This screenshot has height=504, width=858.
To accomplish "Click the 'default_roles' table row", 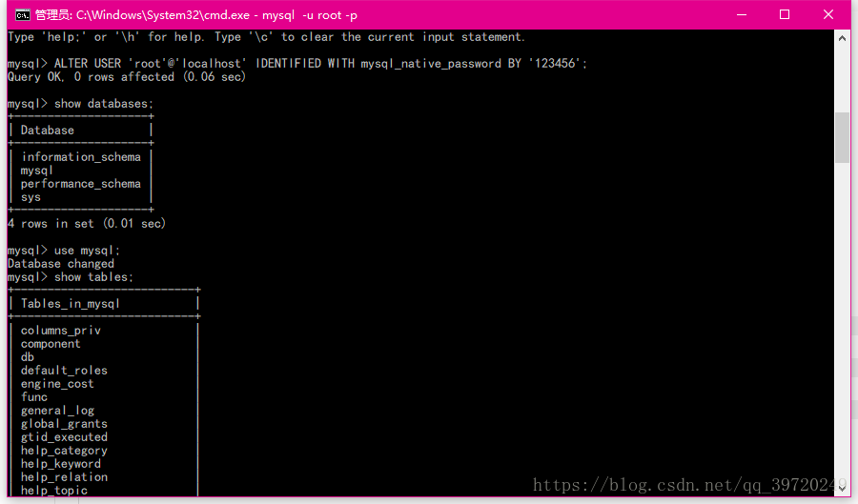I will (x=64, y=371).
